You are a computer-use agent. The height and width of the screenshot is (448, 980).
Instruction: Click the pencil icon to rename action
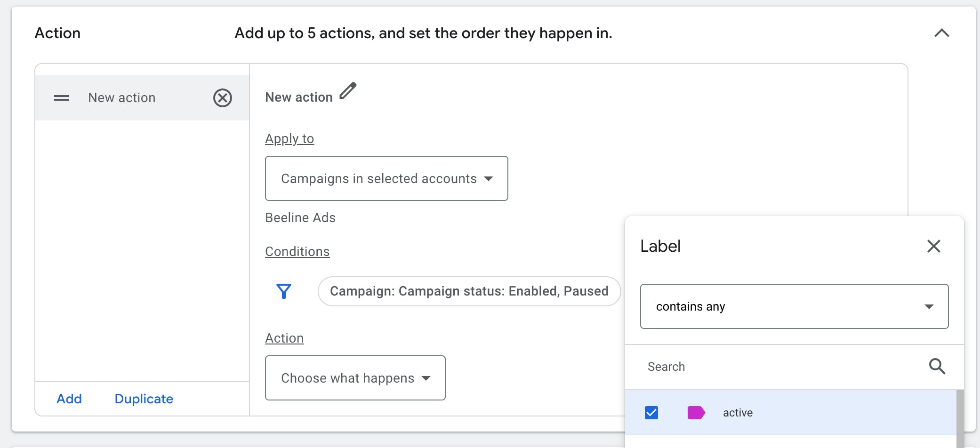(348, 91)
